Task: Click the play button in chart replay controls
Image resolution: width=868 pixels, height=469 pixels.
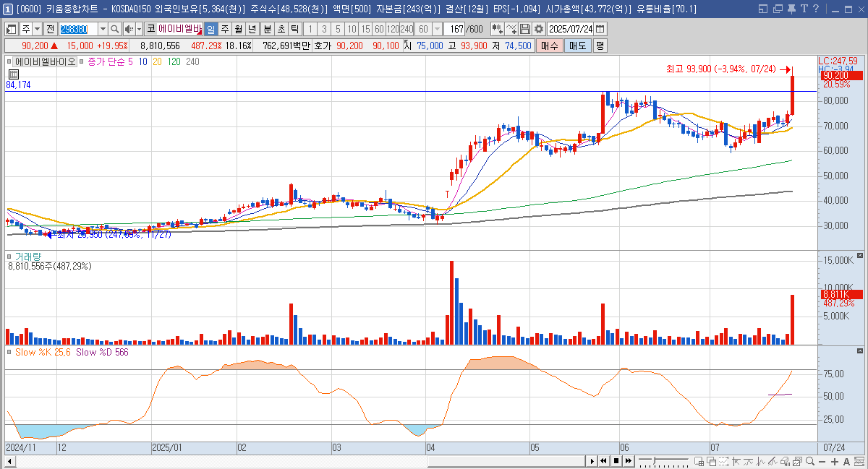Action: point(592,461)
